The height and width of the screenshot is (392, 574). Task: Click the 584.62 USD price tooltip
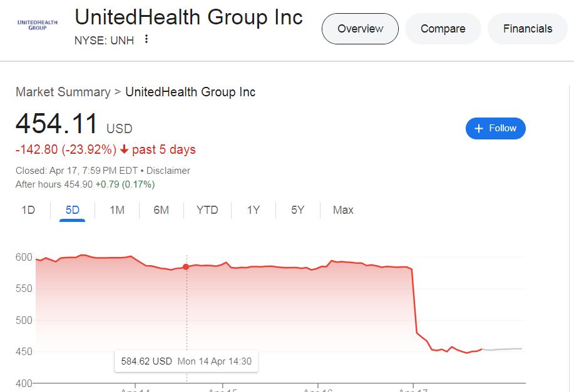pos(186,361)
